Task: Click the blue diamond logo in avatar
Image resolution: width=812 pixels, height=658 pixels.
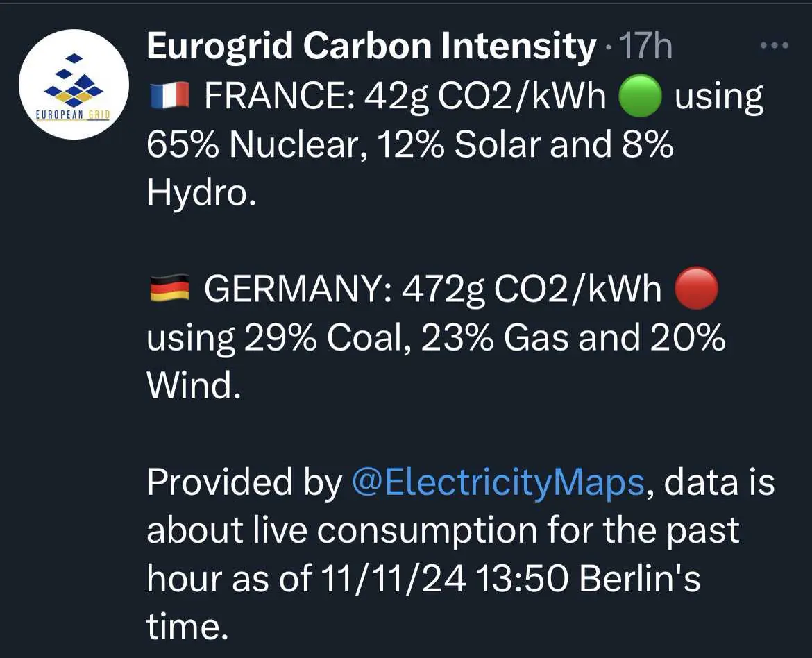Action: pyautogui.click(x=73, y=78)
